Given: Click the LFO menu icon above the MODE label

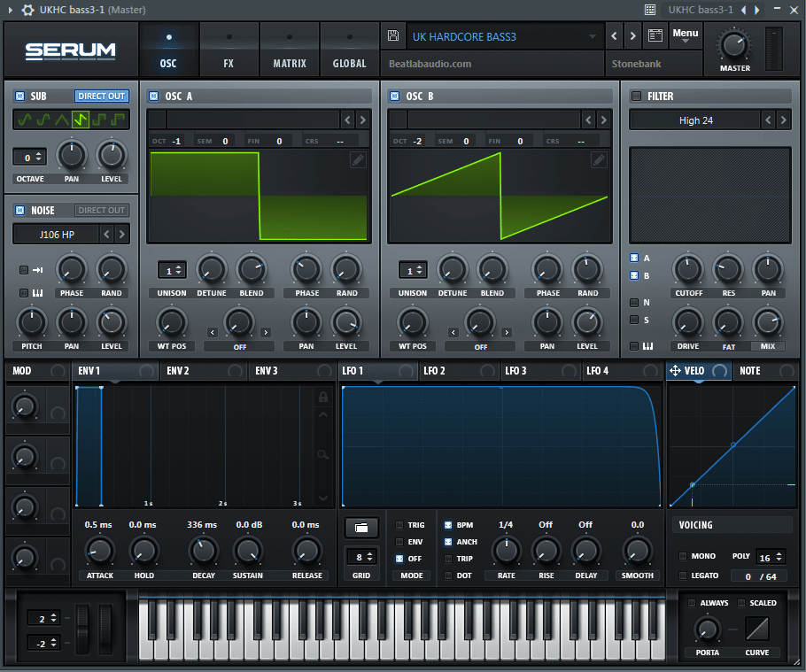Looking at the screenshot, I should point(361,528).
